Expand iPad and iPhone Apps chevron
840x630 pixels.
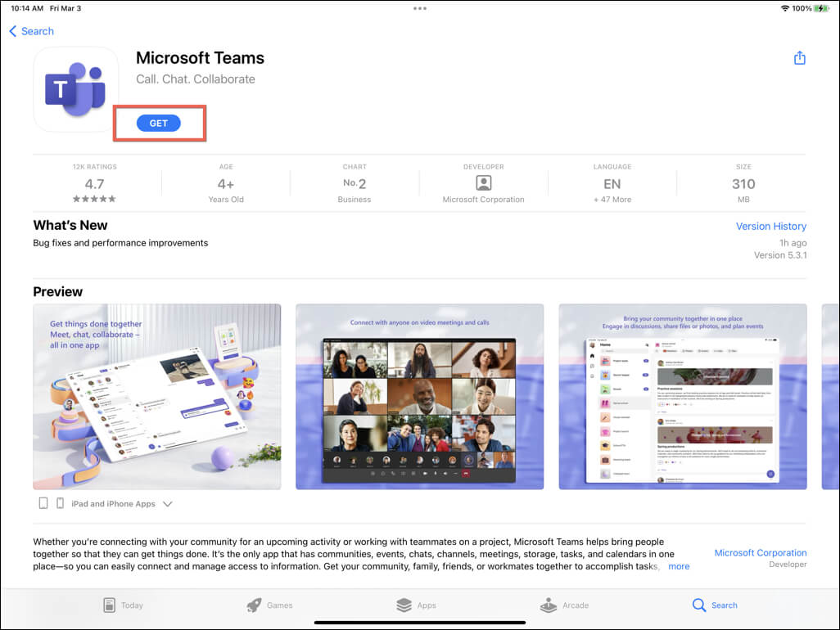point(168,504)
